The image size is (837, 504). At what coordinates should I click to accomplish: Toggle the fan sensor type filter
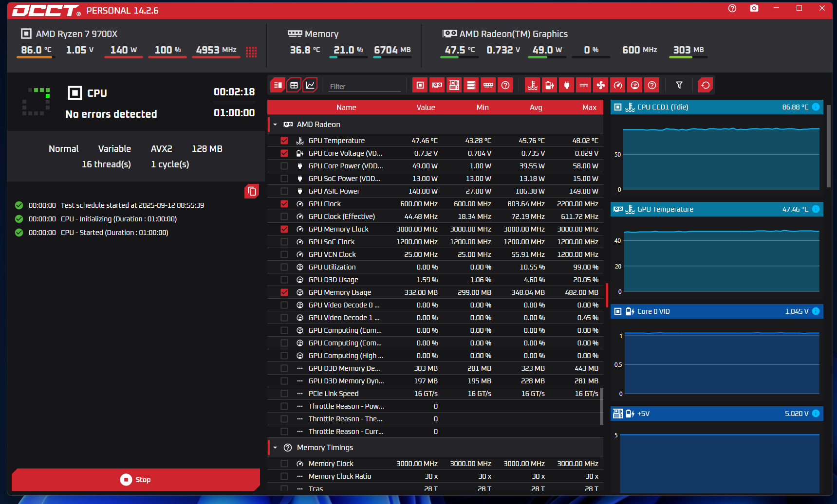click(601, 85)
